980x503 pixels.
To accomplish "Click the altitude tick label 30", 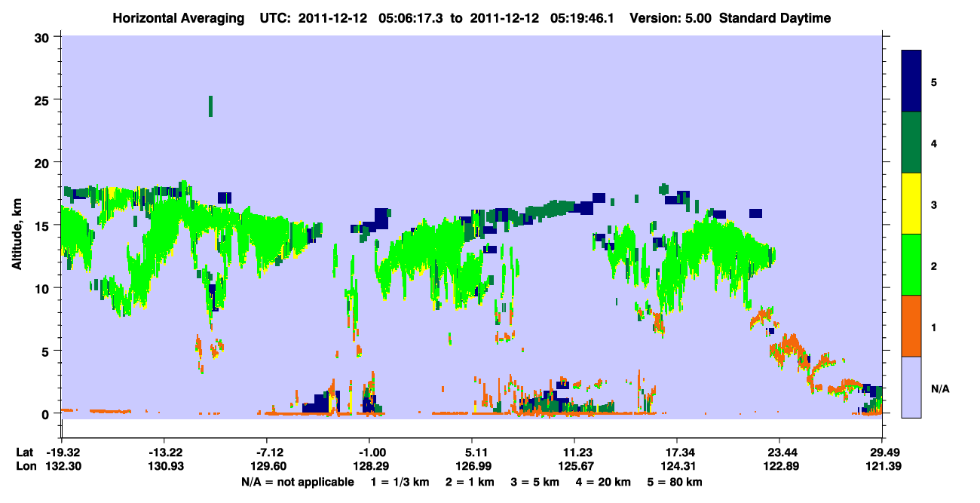I will 44,36.
